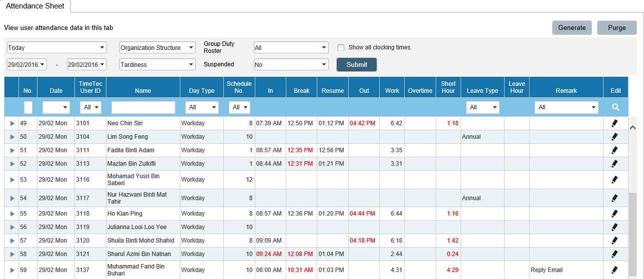Click pencil icon for Fadila Binti Adam
This screenshot has width=644, height=279.
pyautogui.click(x=615, y=150)
